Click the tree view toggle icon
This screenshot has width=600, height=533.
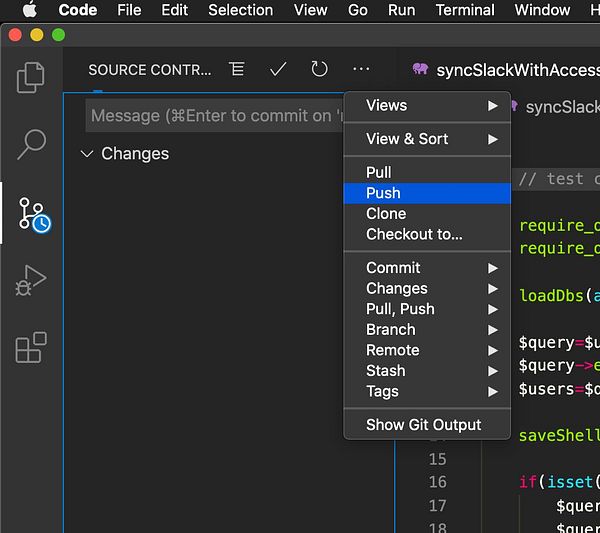237,69
